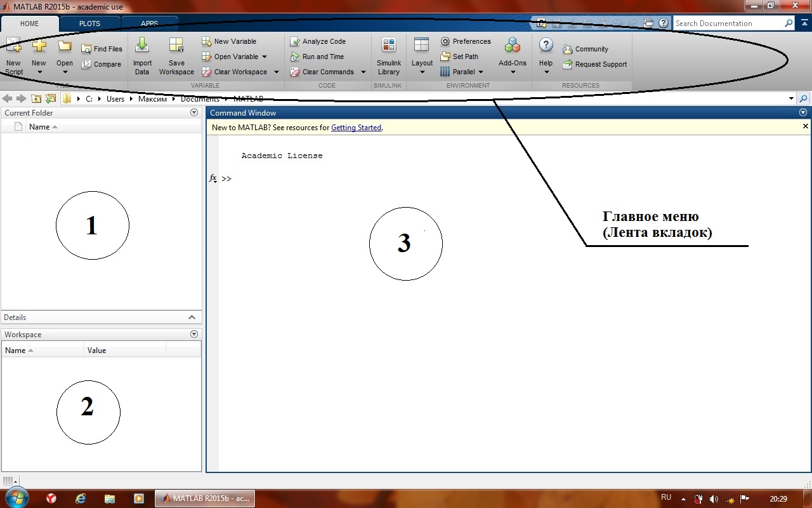Expand the Parallel dropdown arrow

point(481,72)
